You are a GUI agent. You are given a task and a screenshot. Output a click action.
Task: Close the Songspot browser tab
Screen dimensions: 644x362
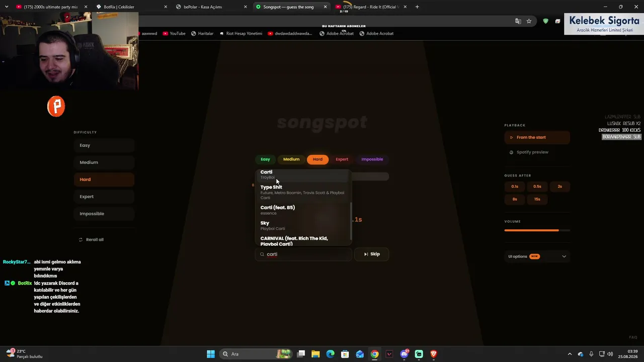325,7
